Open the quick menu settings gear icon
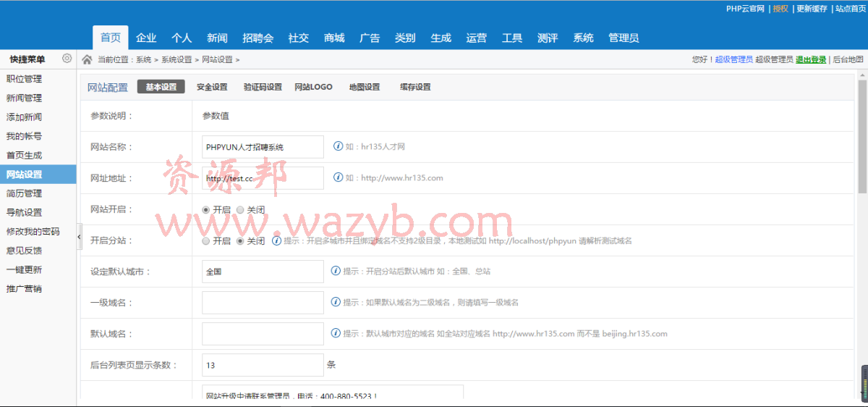 coord(67,59)
